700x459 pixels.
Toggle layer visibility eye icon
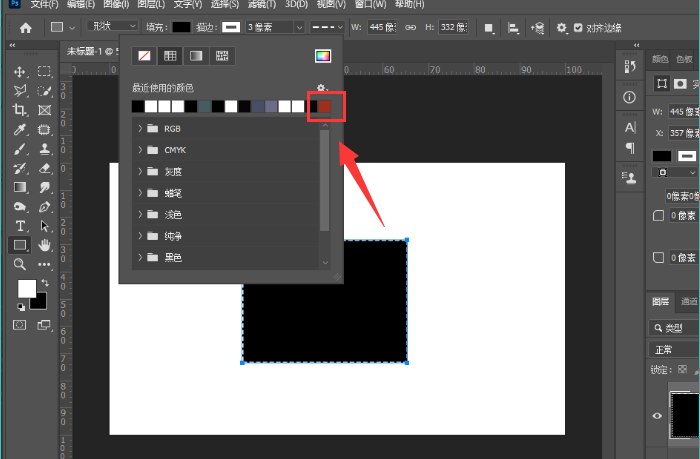(x=657, y=416)
